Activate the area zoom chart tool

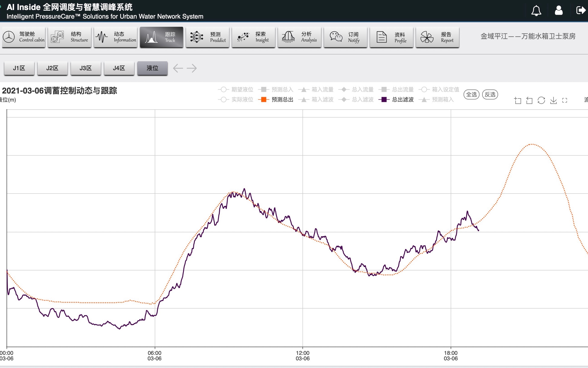[x=518, y=100]
